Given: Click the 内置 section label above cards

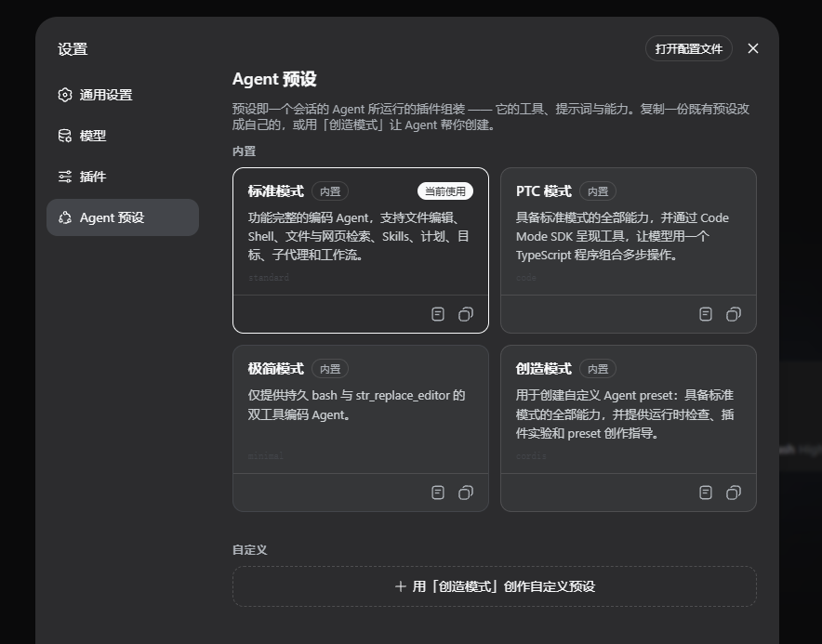Looking at the screenshot, I should 244,151.
